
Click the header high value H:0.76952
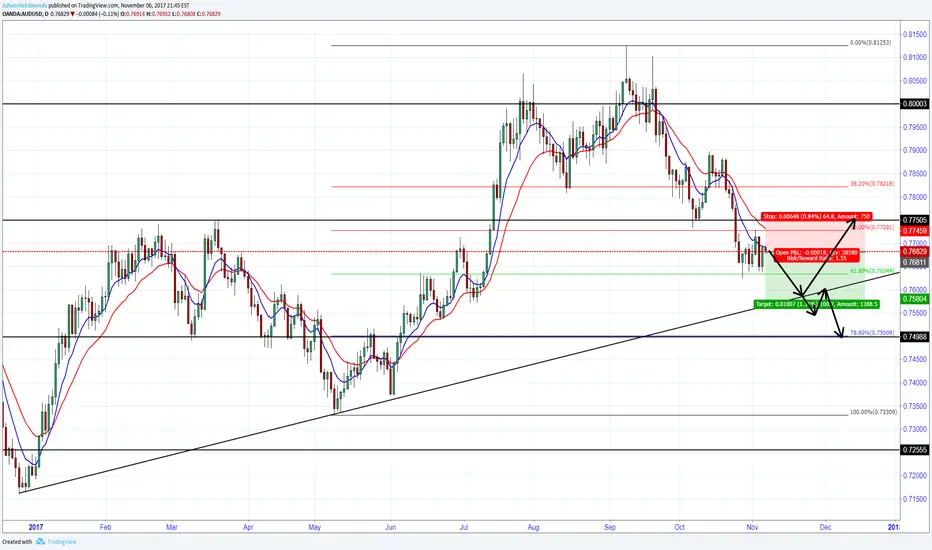pos(158,13)
